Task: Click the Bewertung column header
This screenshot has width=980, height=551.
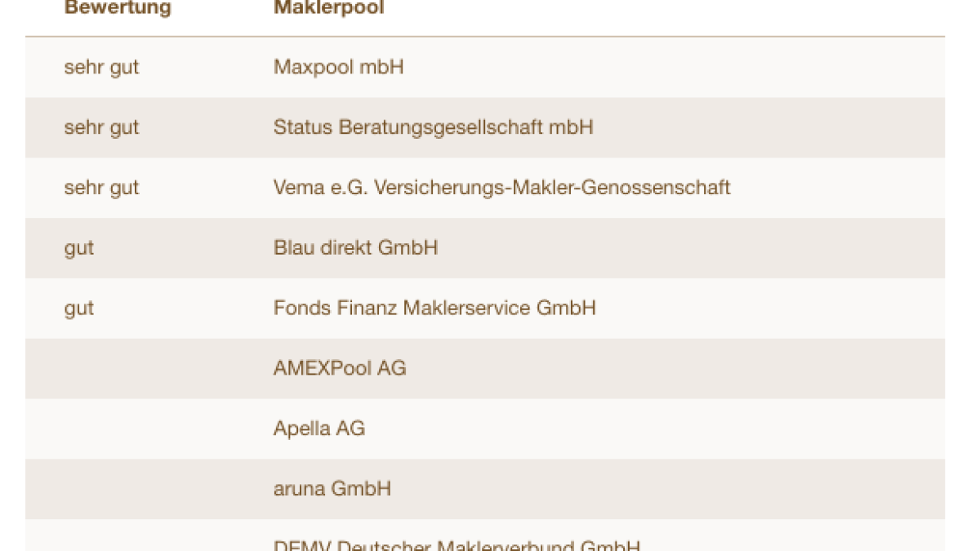Action: pos(118,9)
